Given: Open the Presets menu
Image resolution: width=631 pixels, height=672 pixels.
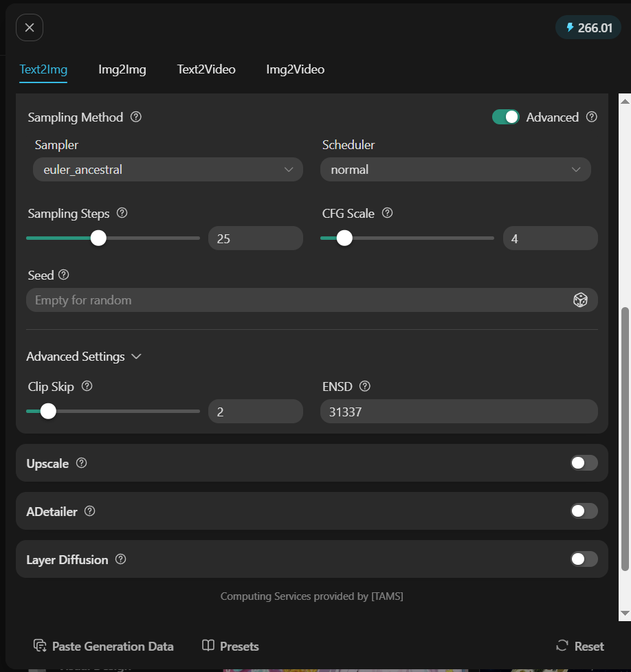Looking at the screenshot, I should (x=230, y=646).
